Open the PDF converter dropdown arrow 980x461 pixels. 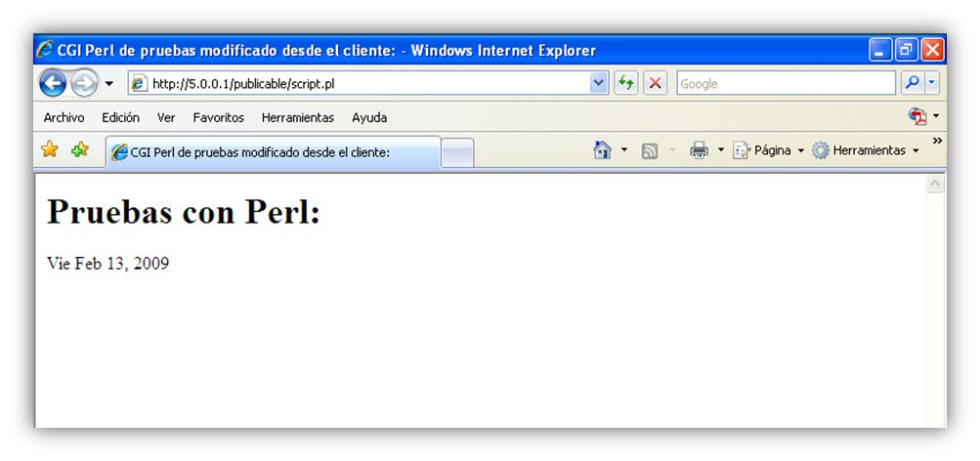point(936,116)
